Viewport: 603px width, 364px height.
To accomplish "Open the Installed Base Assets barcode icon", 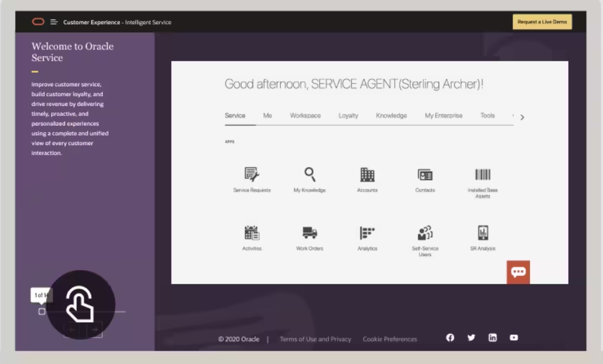I will click(482, 175).
